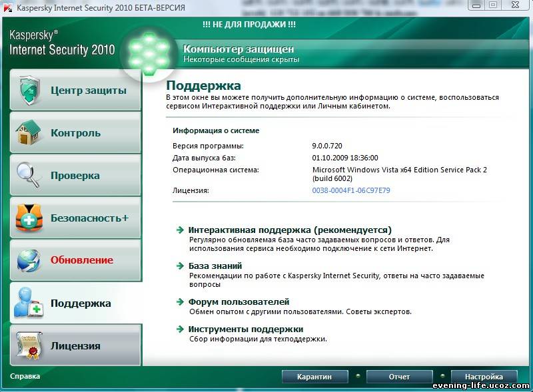Click the Операционная система label
Image resolution: width=533 pixels, height=392 pixels.
(216, 170)
